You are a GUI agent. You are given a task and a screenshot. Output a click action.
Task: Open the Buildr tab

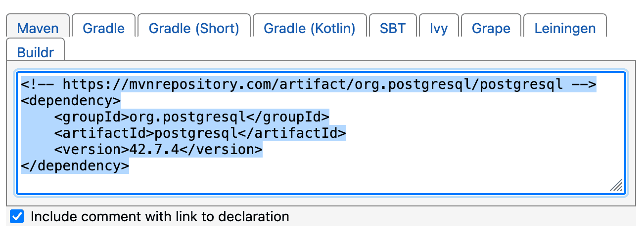pos(35,52)
